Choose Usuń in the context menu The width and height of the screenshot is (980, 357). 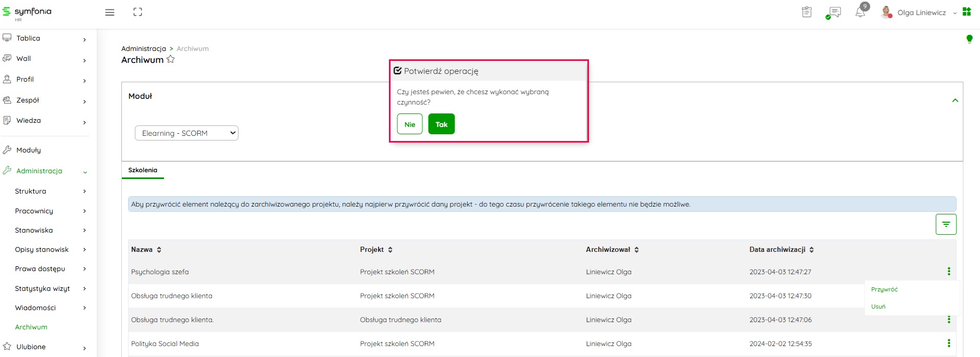coord(878,307)
